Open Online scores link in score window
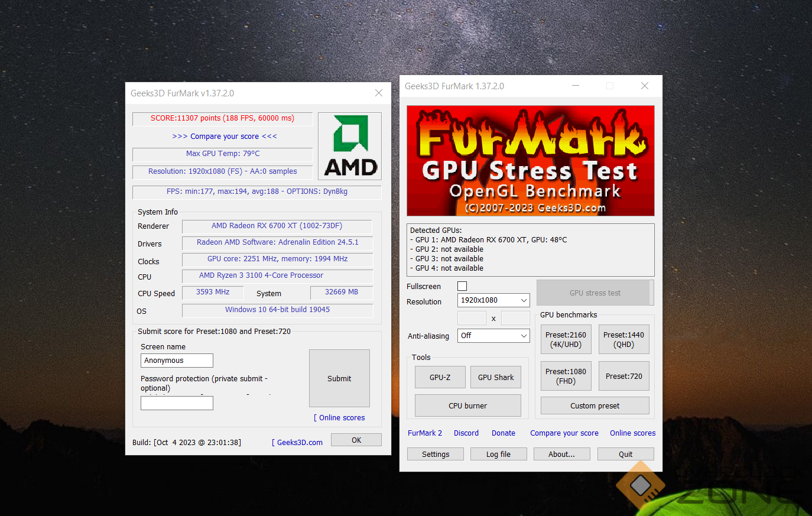The image size is (812, 516). [x=339, y=418]
